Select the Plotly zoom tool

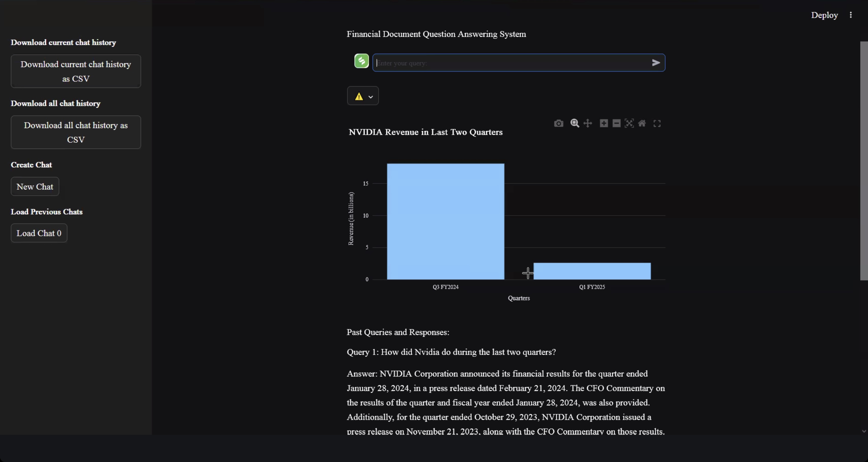point(575,123)
